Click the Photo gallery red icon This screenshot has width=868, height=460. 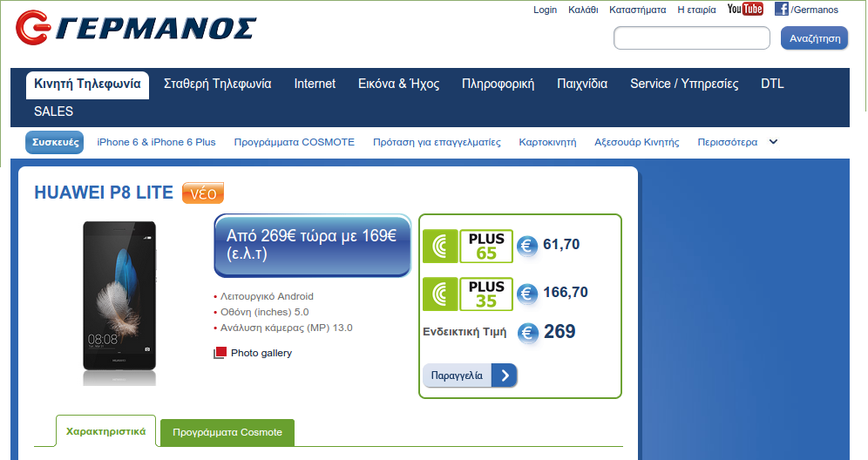(220, 353)
